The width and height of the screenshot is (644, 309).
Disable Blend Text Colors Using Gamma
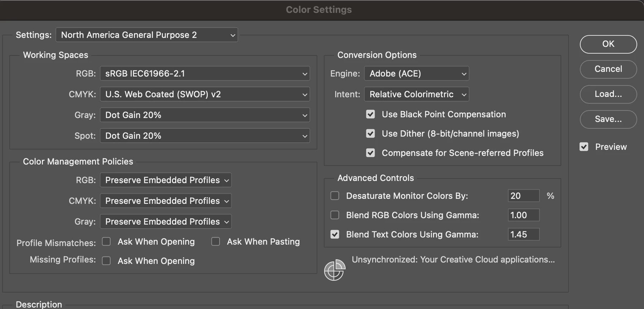[x=335, y=234]
